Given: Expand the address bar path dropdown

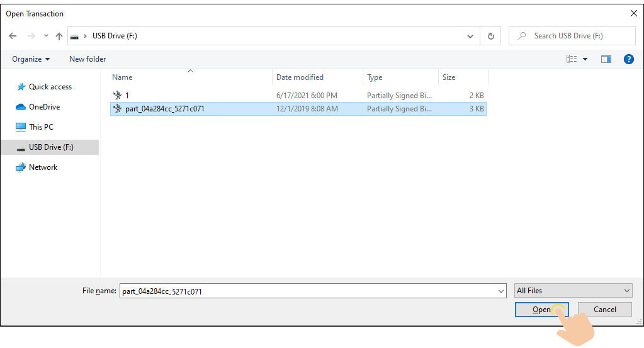Looking at the screenshot, I should pos(470,36).
